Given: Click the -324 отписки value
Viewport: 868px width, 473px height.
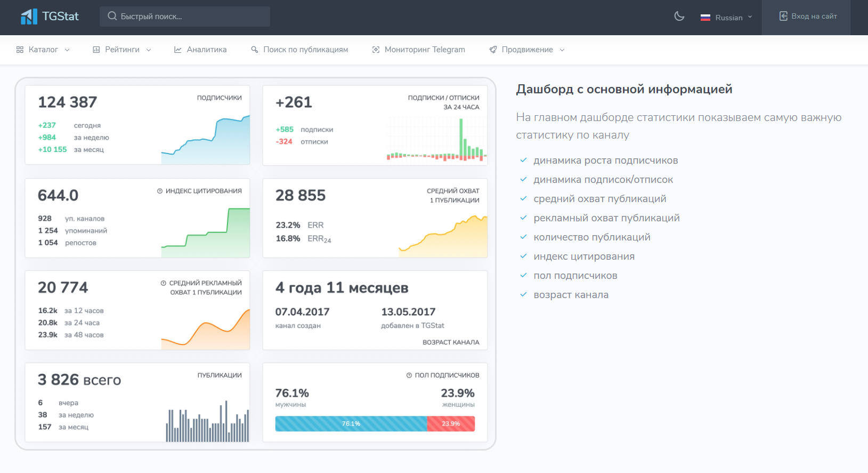Looking at the screenshot, I should point(284,142).
